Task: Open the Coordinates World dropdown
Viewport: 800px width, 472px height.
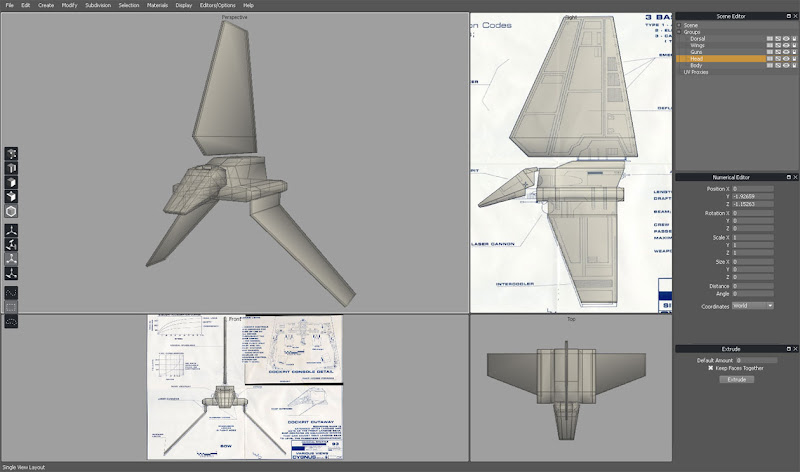Action: pyautogui.click(x=753, y=306)
